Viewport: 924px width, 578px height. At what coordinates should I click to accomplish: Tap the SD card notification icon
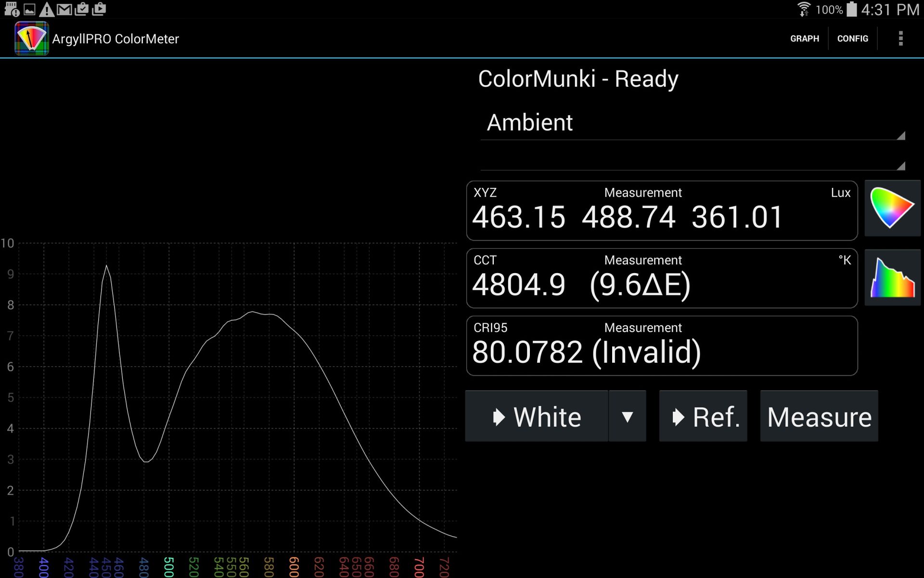pos(12,9)
